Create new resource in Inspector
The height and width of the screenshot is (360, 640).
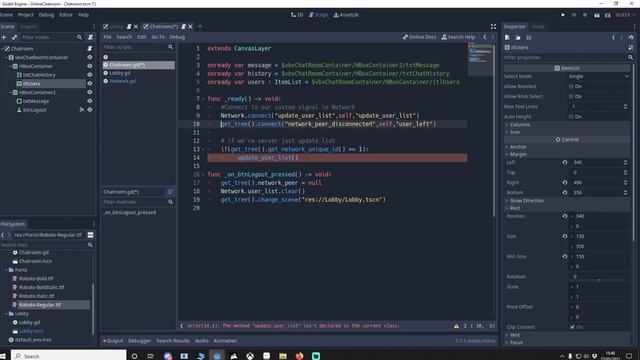pyautogui.click(x=507, y=37)
